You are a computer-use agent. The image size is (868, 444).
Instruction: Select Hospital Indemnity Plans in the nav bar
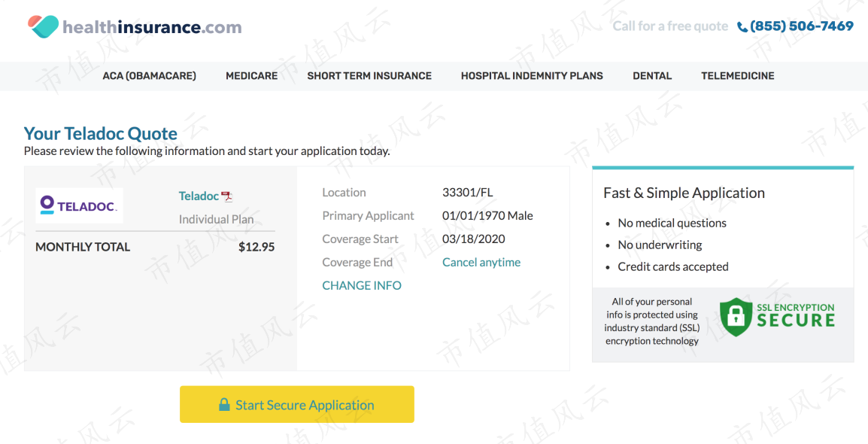[532, 76]
